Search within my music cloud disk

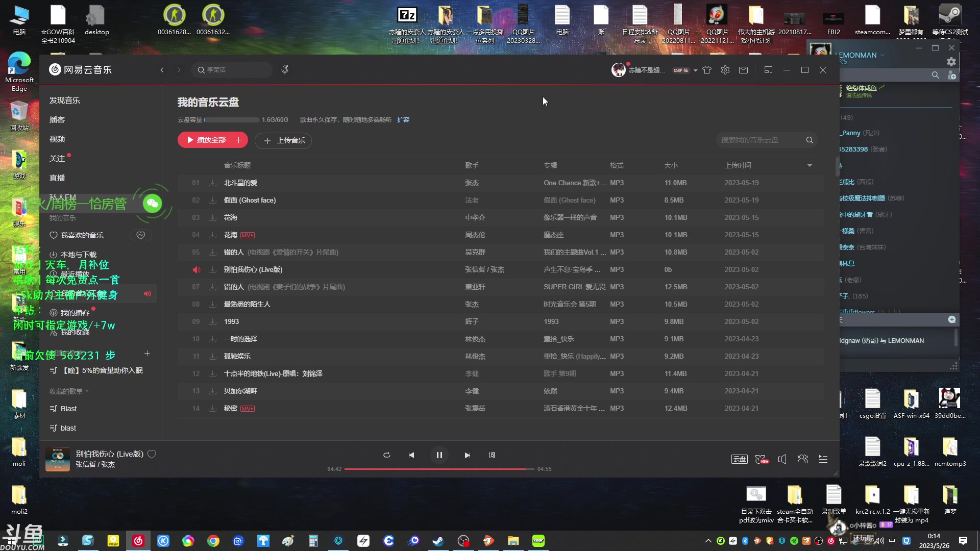[x=761, y=140]
